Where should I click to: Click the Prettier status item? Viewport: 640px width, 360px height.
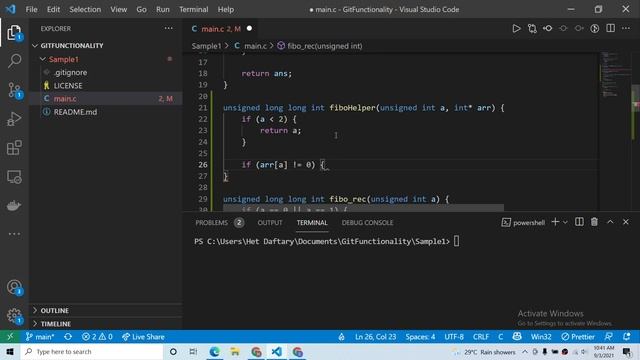[x=578, y=337]
